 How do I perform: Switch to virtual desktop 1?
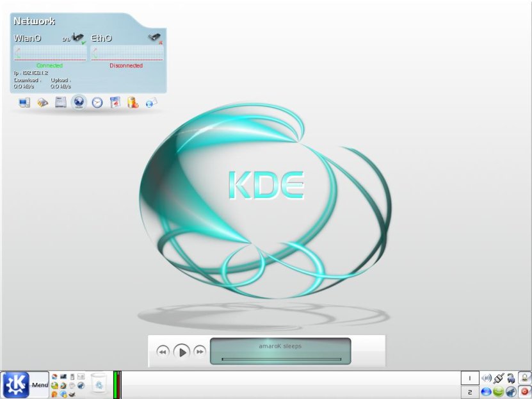(470, 378)
